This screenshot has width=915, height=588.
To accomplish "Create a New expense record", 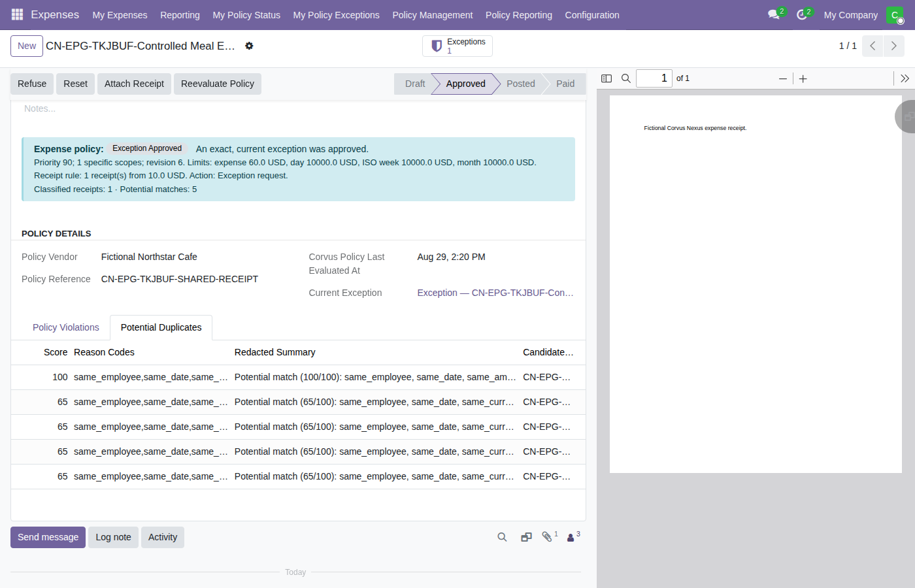I will coord(27,46).
